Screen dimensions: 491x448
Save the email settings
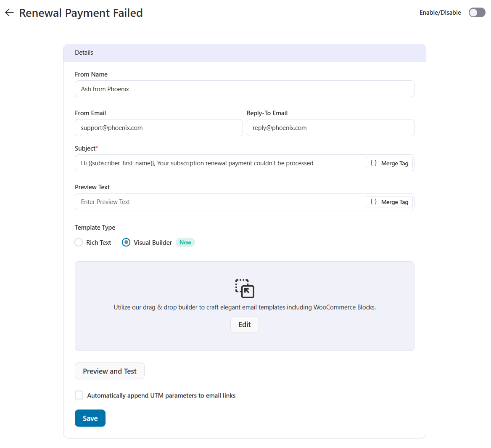90,418
